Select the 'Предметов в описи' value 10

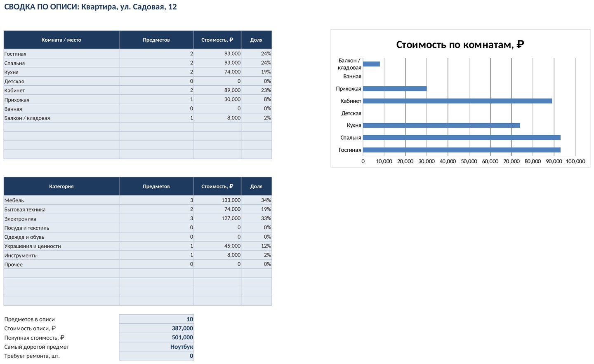(156, 319)
